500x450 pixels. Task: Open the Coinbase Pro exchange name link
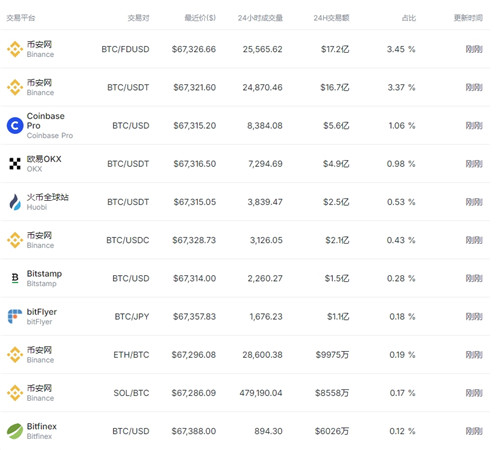pyautogui.click(x=46, y=121)
